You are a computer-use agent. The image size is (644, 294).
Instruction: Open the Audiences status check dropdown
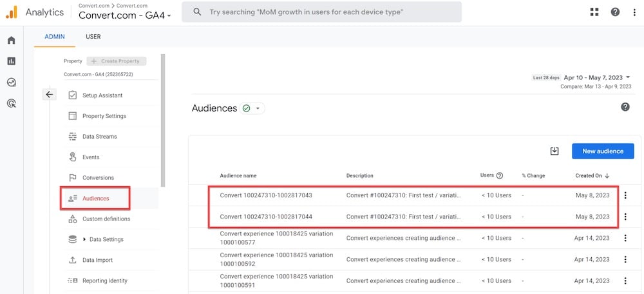click(252, 108)
